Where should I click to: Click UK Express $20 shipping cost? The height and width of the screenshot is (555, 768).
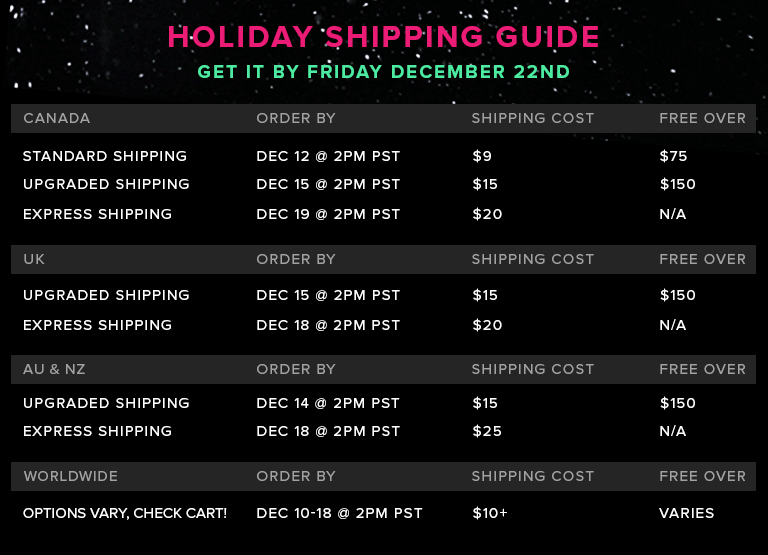(x=487, y=325)
